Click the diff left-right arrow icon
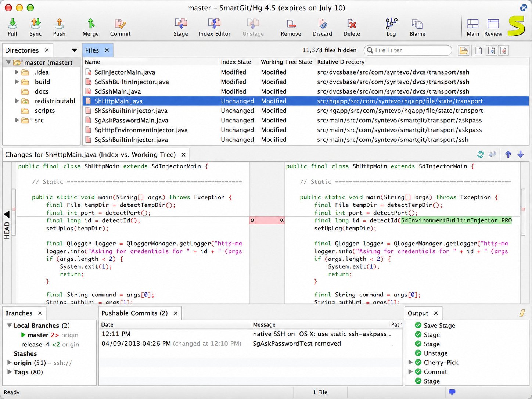The width and height of the screenshot is (532, 399). 493,154
